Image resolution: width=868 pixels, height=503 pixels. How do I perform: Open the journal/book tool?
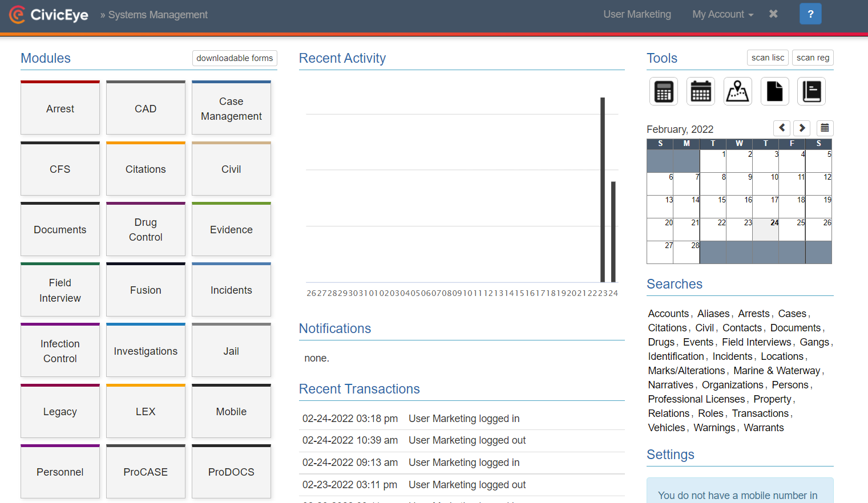(811, 91)
